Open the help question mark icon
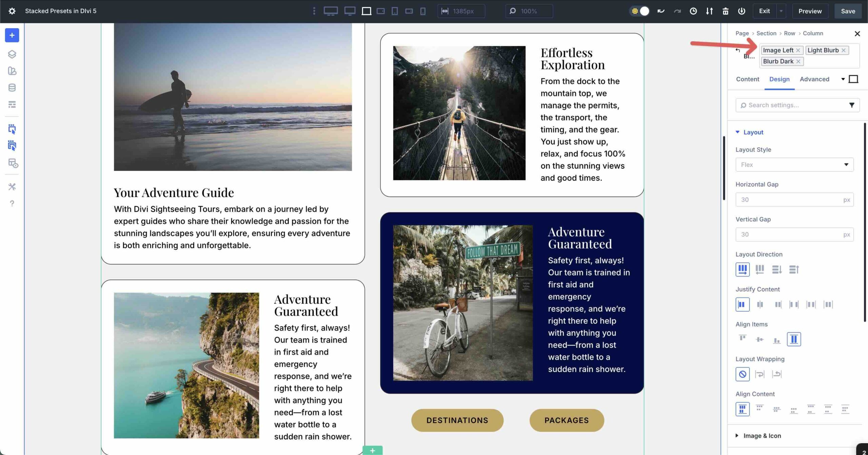The height and width of the screenshot is (455, 868). tap(12, 203)
